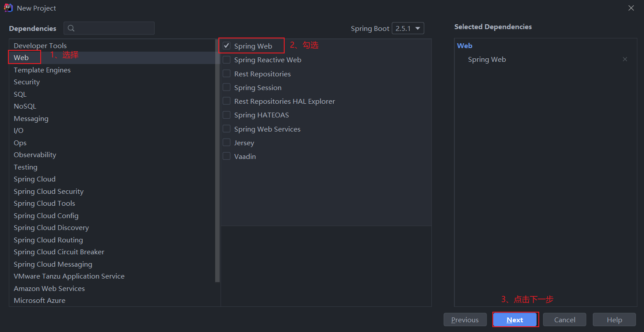Select the Spring Cloud Config category
644x332 pixels.
point(112,215)
